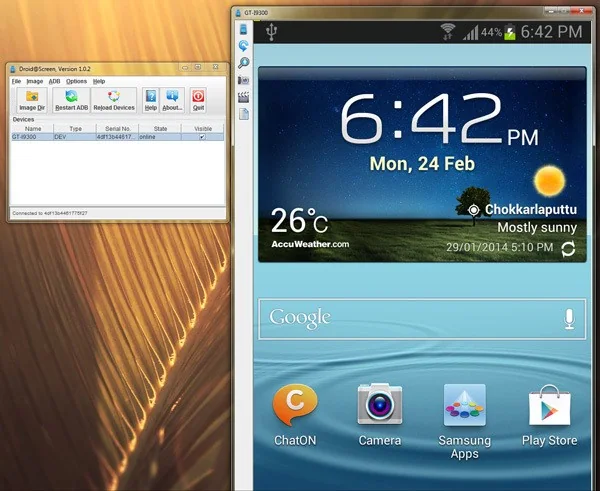Tap the AccuWeather.com link
The height and width of the screenshot is (491, 600).
point(310,244)
